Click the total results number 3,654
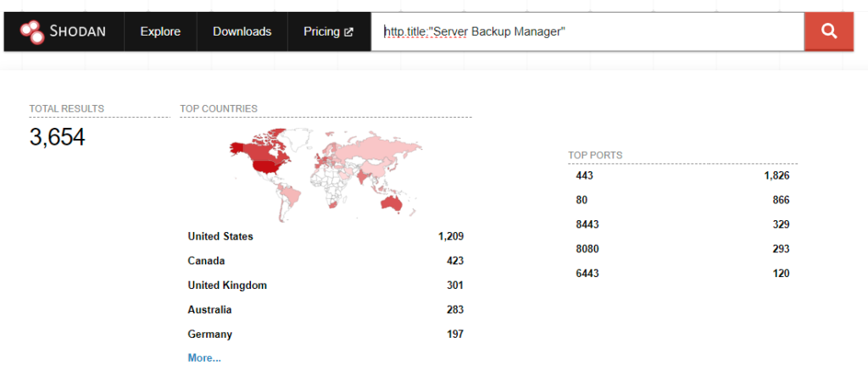 click(x=57, y=137)
